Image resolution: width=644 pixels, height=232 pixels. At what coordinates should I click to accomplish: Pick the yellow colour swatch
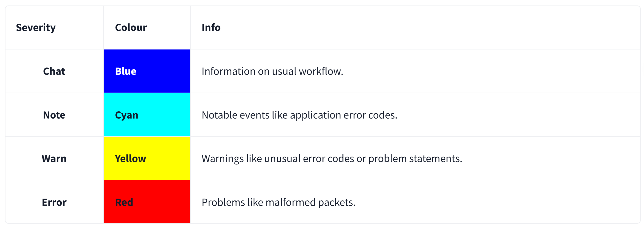(x=147, y=158)
